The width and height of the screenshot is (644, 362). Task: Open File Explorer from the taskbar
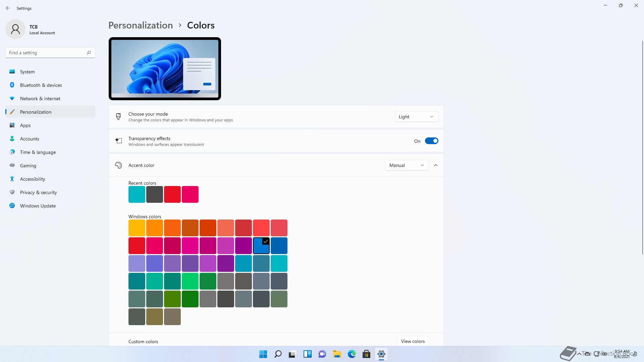(x=337, y=354)
